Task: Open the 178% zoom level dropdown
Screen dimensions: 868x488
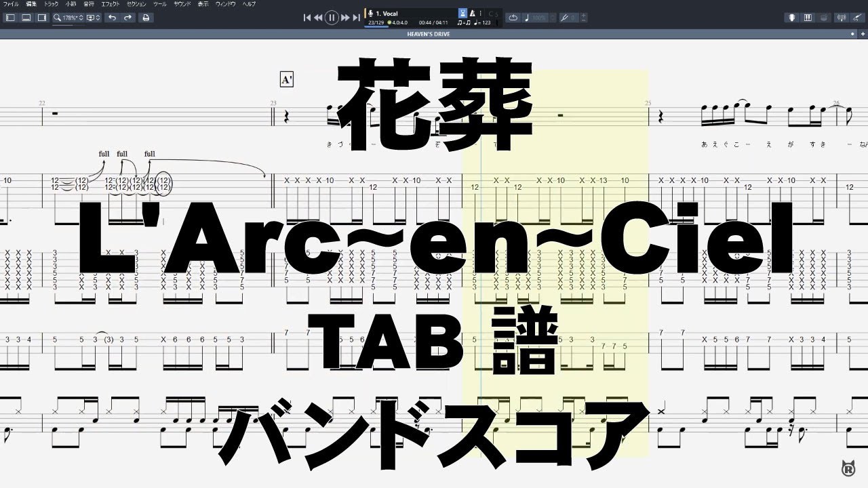Action: pos(68,18)
